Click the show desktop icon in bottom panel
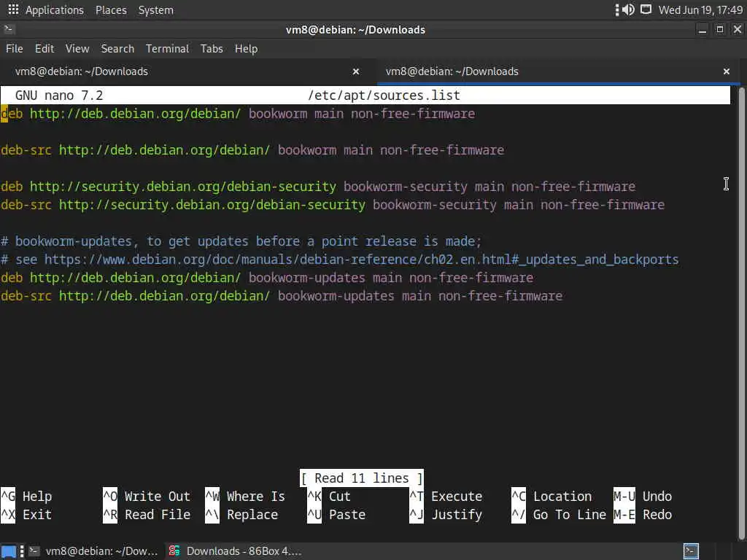Viewport: 747px width, 560px height. 9,551
